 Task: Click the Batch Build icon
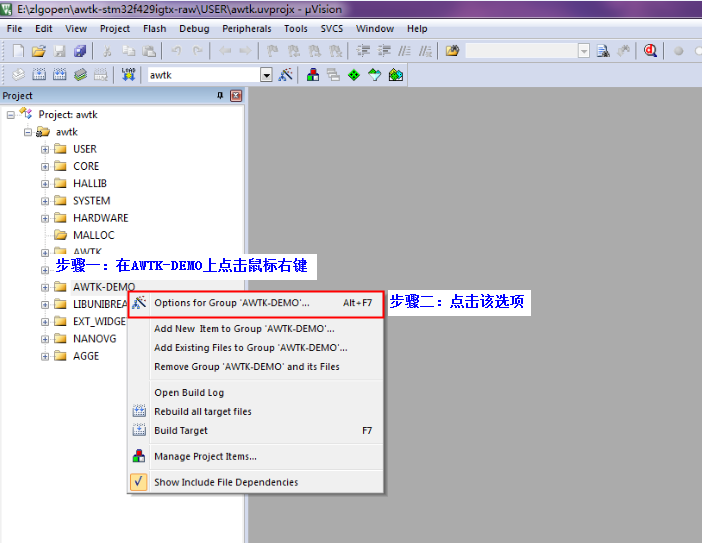80,74
